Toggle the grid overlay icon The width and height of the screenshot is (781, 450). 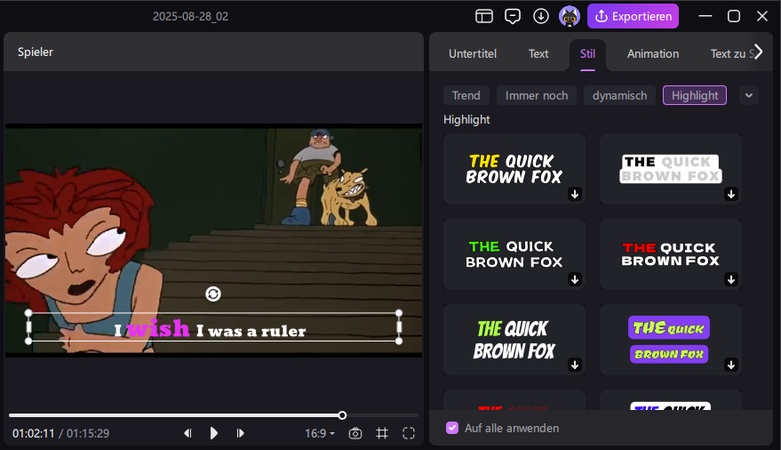[x=382, y=433]
